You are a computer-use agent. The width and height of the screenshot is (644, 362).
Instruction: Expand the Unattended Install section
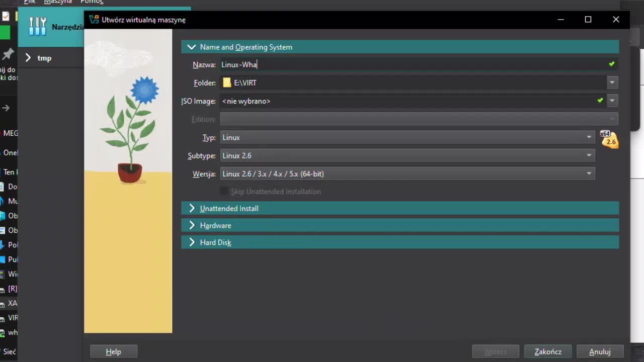point(192,208)
